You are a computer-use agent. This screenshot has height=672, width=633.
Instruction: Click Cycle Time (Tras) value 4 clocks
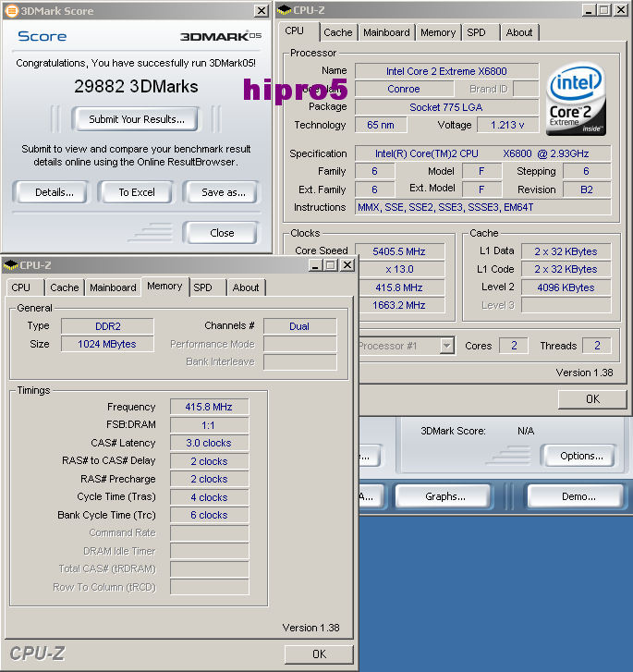209,497
